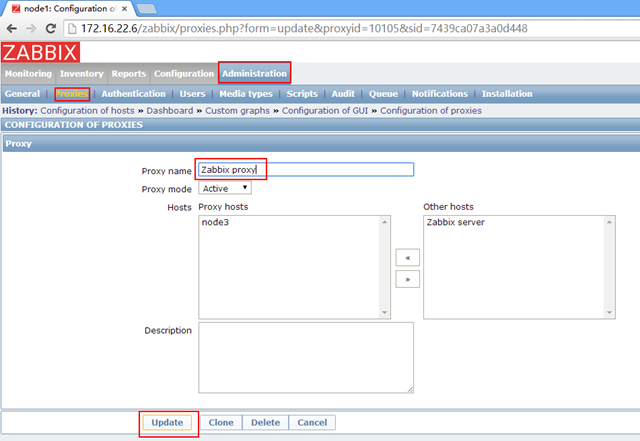Open the Audit submenu
640x441 pixels.
(x=343, y=94)
